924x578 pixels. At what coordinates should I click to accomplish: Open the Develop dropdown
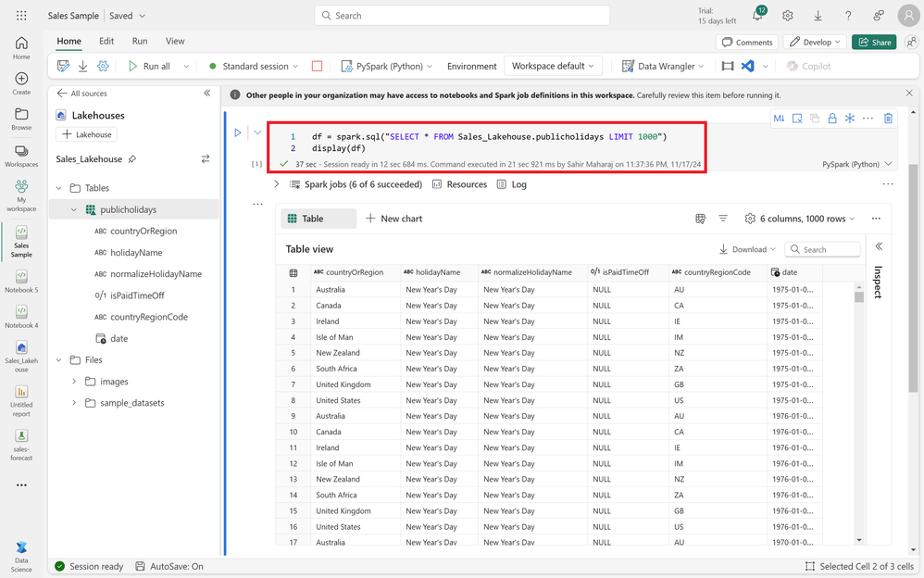[x=815, y=42]
